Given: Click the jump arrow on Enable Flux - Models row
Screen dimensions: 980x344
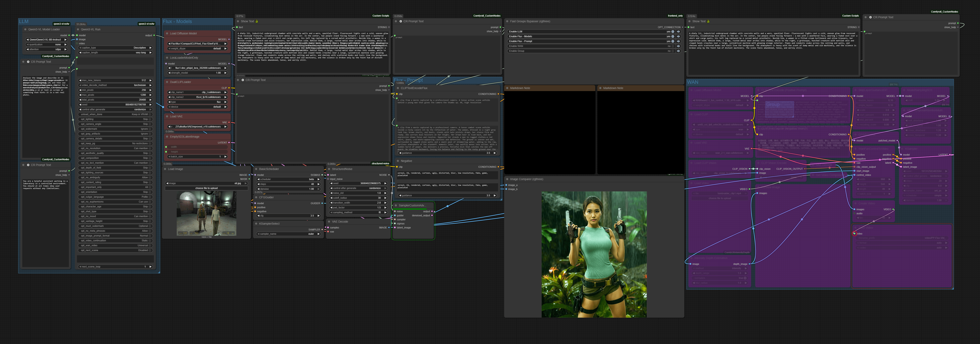Looking at the screenshot, I should pyautogui.click(x=678, y=36).
